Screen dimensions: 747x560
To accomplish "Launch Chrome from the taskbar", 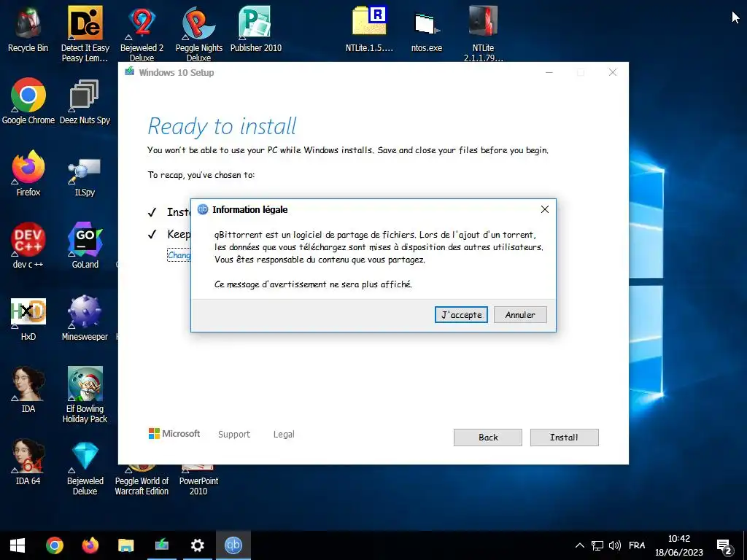I will [54, 545].
